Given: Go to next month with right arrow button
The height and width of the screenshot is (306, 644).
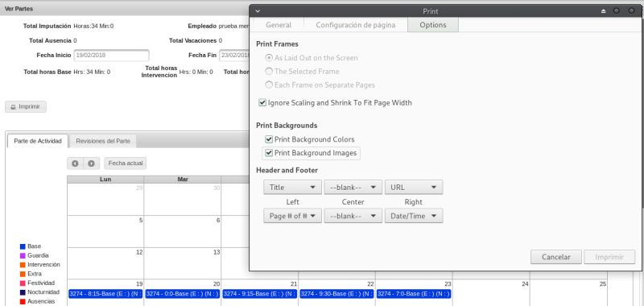Looking at the screenshot, I should pyautogui.click(x=91, y=163).
